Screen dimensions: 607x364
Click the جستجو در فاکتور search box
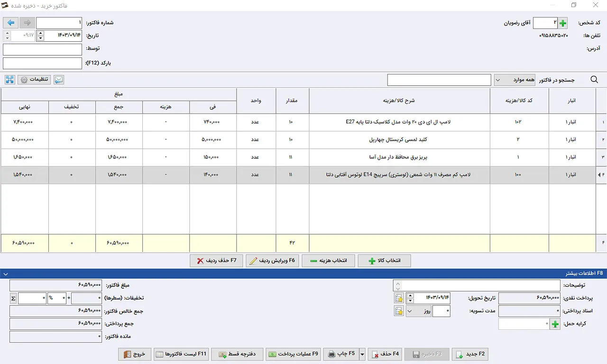[439, 80]
